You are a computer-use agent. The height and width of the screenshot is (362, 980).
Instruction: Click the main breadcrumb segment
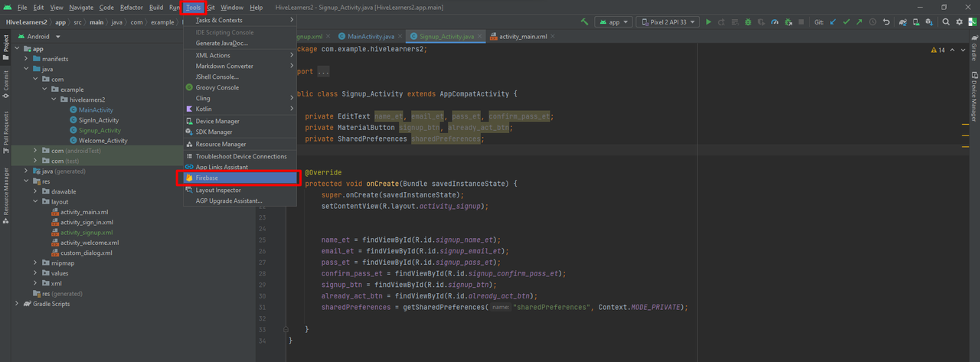pyautogui.click(x=96, y=22)
